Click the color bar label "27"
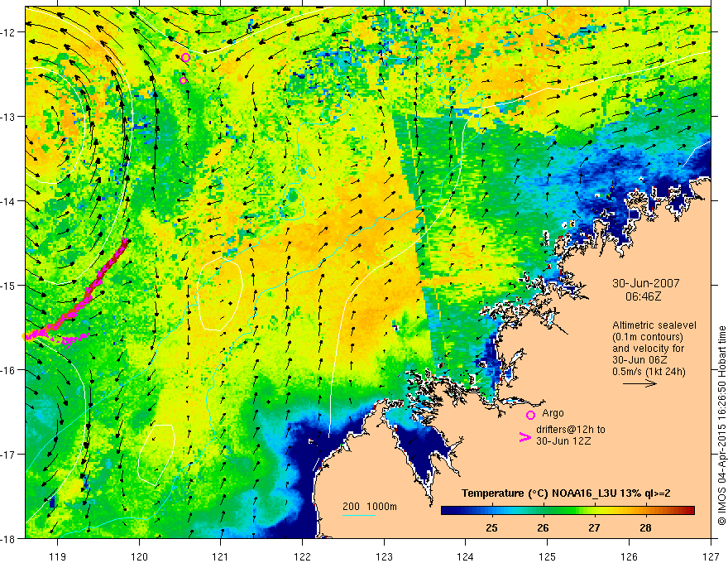 (594, 528)
